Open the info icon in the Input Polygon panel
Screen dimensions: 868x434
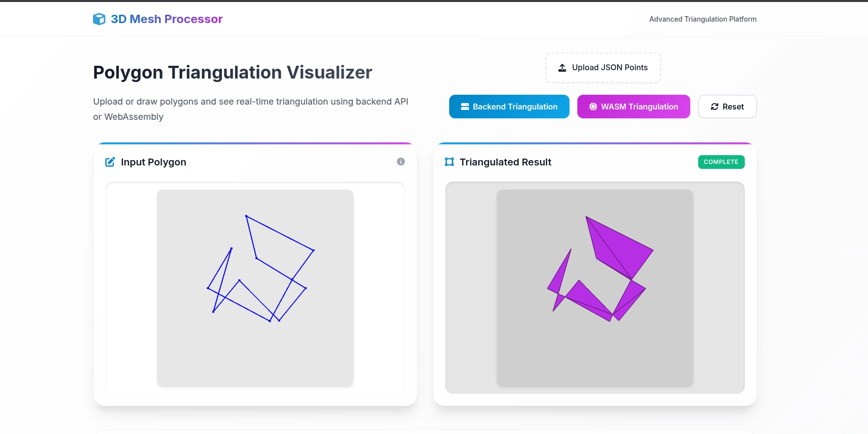coord(400,162)
